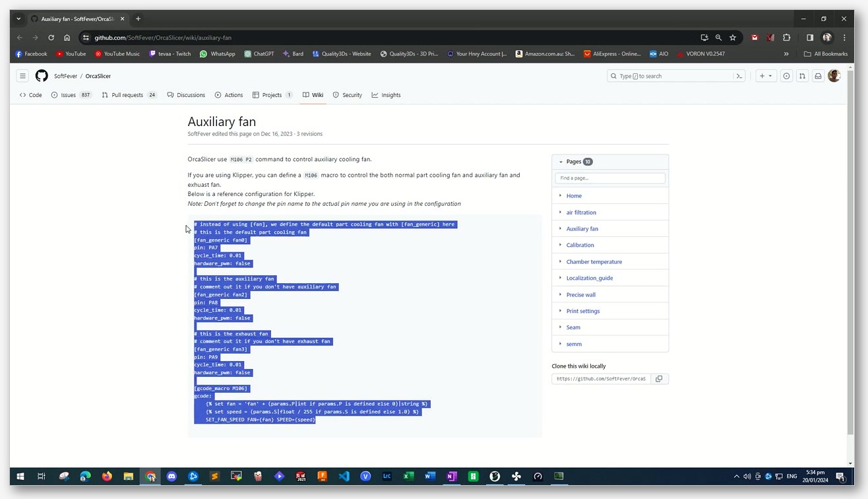Toggle the Chrome side panel

click(810, 38)
